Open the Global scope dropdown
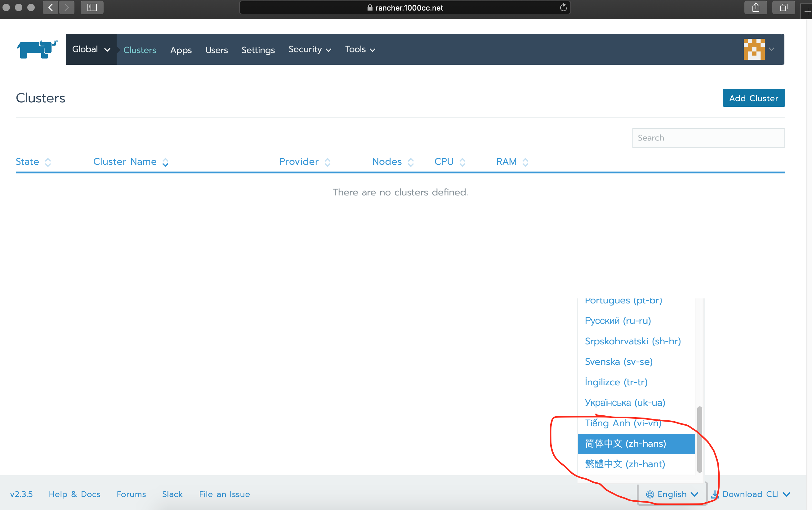 91,49
